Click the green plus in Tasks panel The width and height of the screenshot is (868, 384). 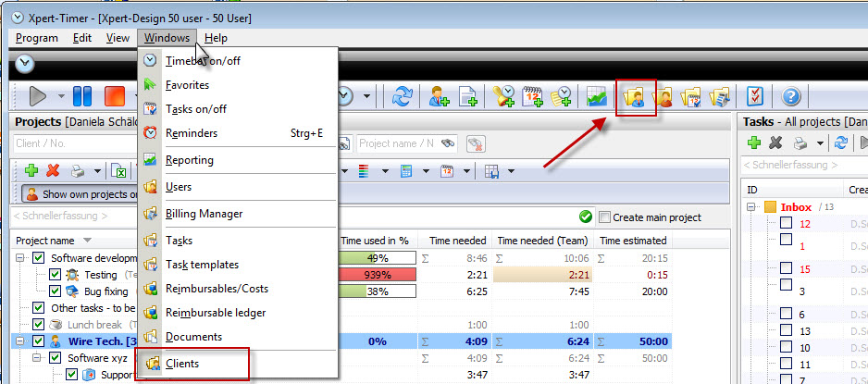click(754, 142)
